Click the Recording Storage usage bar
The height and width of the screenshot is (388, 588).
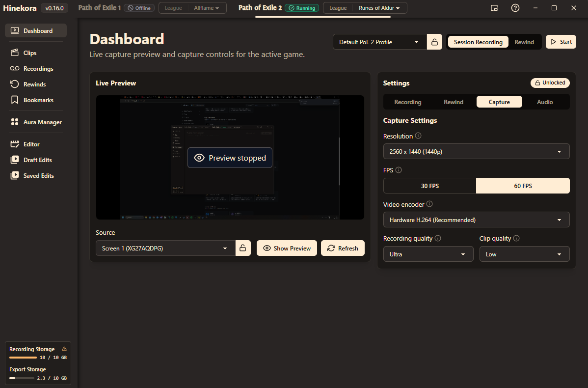pos(23,358)
